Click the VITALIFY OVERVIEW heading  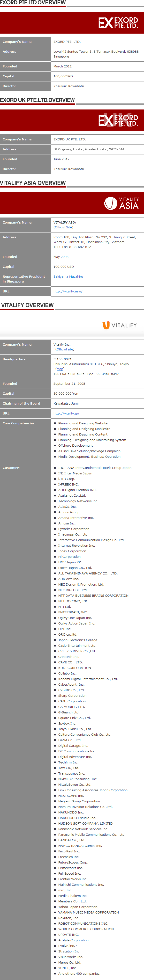click(x=27, y=305)
